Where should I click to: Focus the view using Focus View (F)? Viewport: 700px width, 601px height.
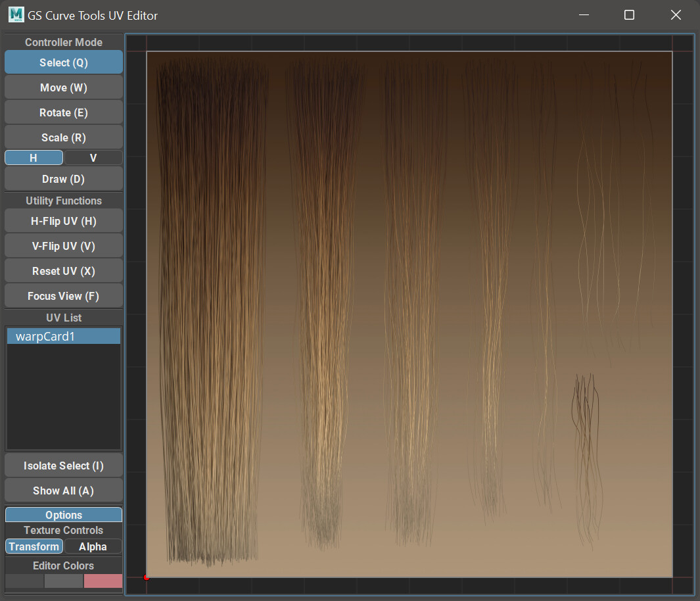coord(63,295)
